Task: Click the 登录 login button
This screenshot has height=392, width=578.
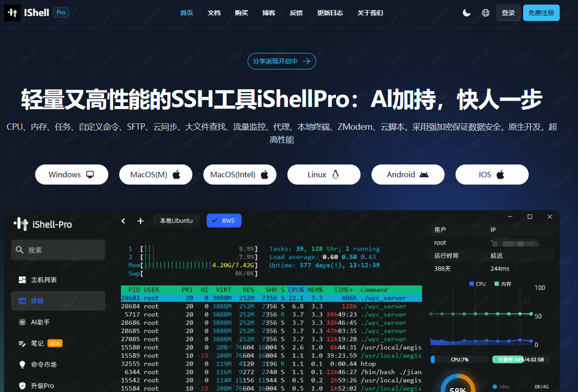Action: click(x=509, y=13)
